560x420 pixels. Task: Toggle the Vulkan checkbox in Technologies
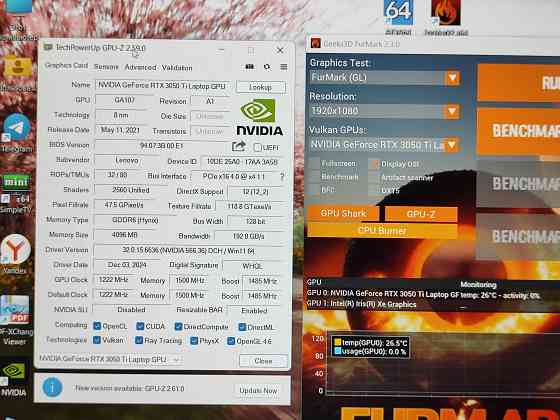[96, 340]
